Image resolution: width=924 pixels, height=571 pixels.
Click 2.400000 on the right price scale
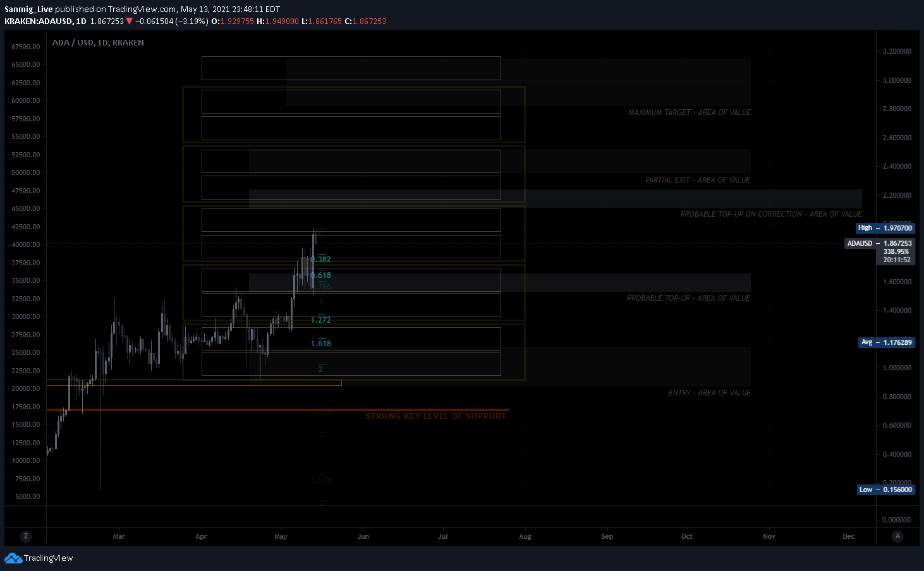897,166
